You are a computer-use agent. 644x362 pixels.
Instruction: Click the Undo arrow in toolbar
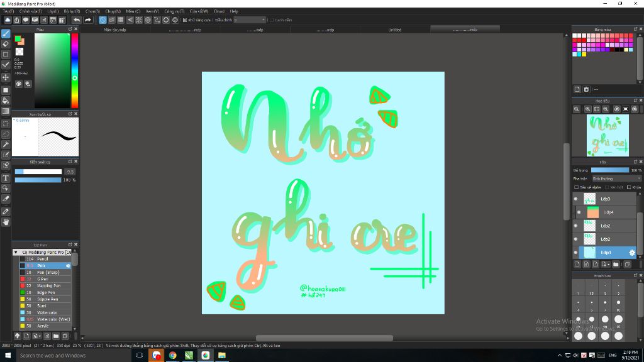(x=77, y=19)
